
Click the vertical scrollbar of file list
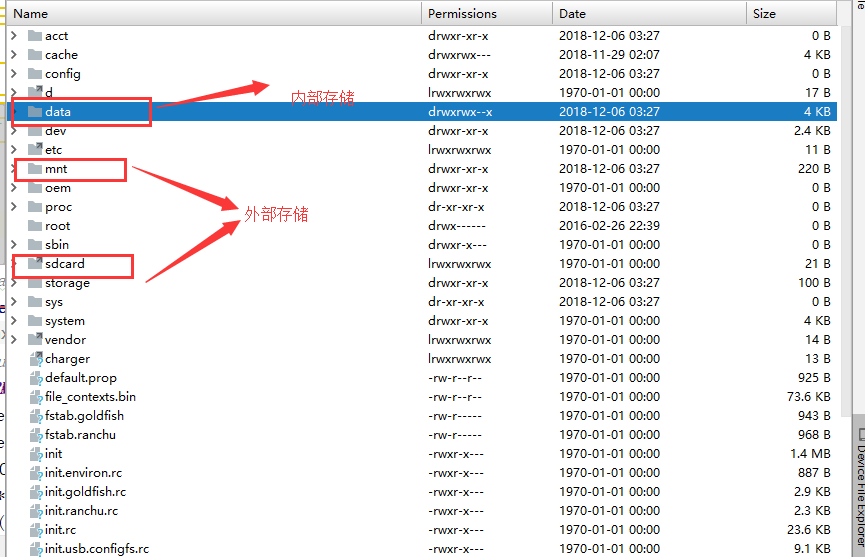pyautogui.click(x=846, y=221)
